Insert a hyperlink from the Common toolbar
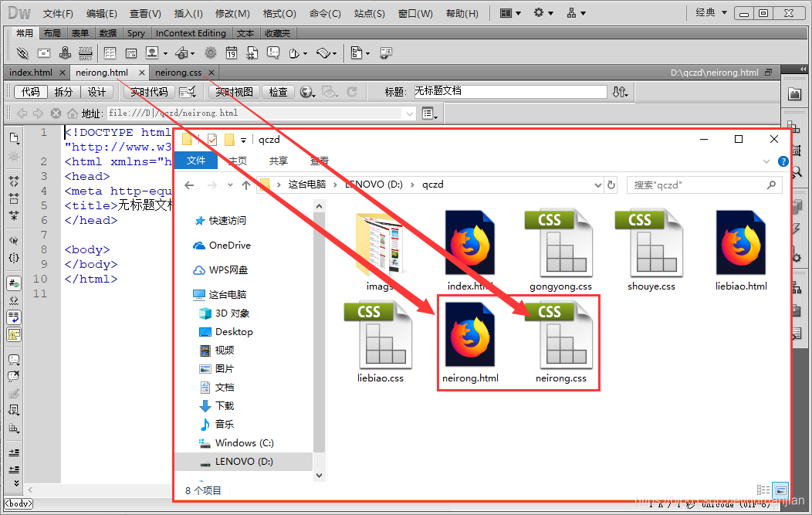 coord(22,53)
